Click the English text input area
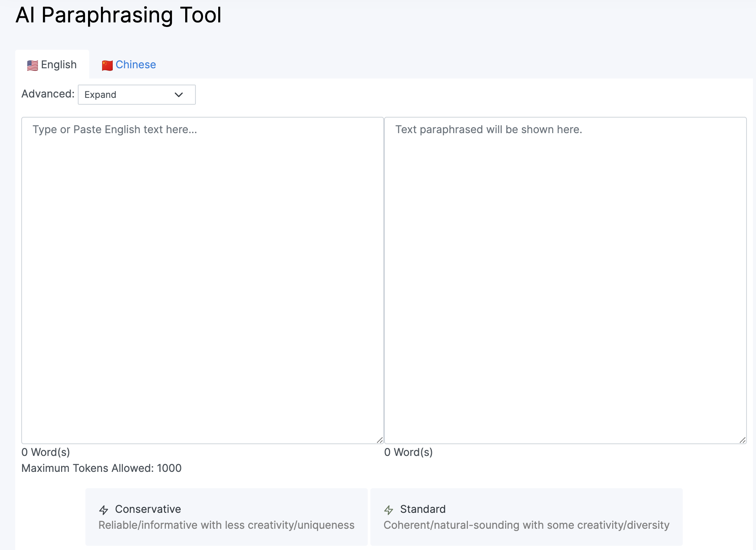Viewport: 756px width, 550px height. 202,280
